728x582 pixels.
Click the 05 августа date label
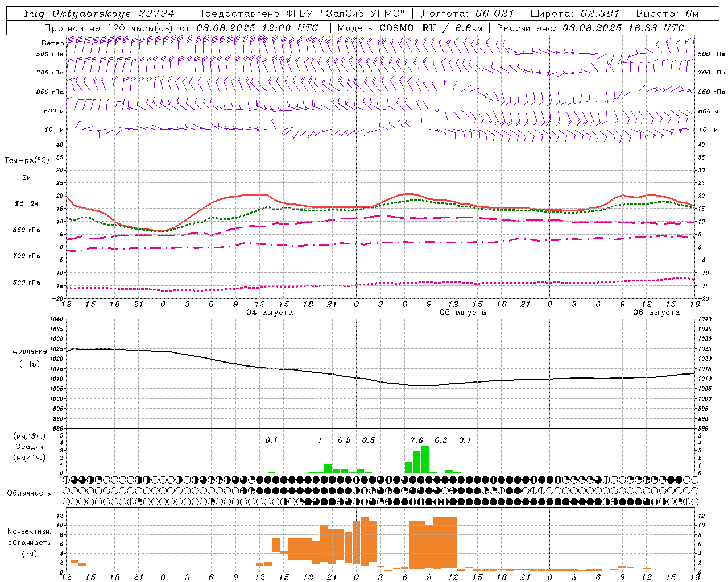click(x=463, y=313)
